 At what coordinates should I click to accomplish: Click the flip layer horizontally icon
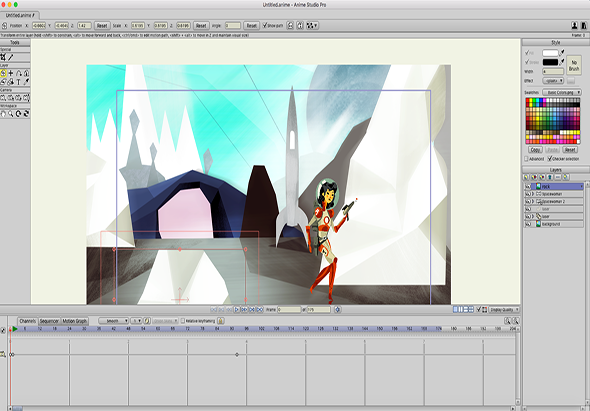(x=290, y=26)
